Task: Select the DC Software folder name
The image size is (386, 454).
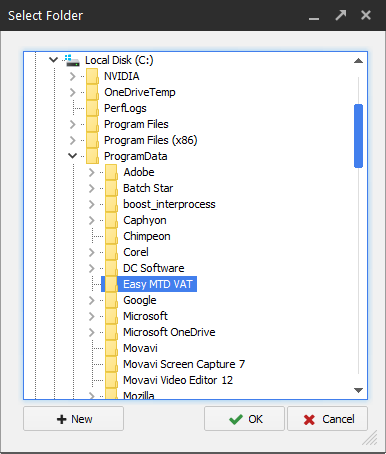Action: point(154,268)
